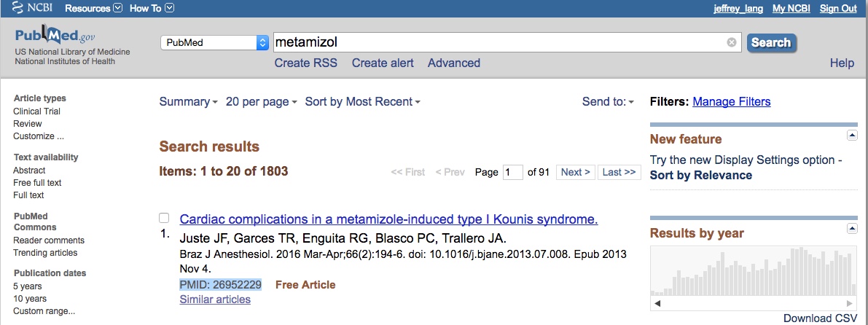
Task: Open the Send to menu
Action: pos(608,102)
